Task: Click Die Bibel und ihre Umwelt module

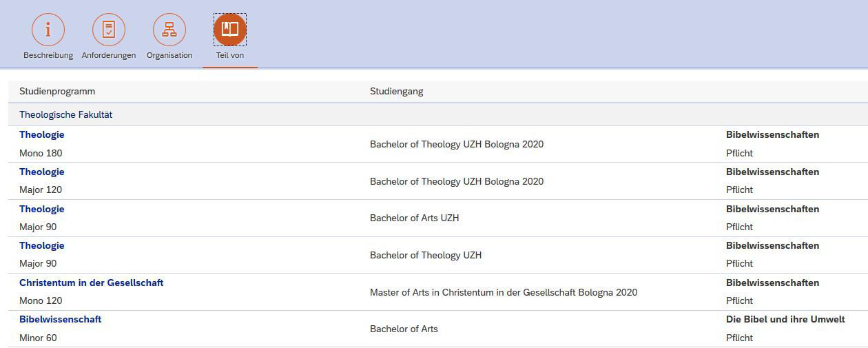Action: click(785, 320)
